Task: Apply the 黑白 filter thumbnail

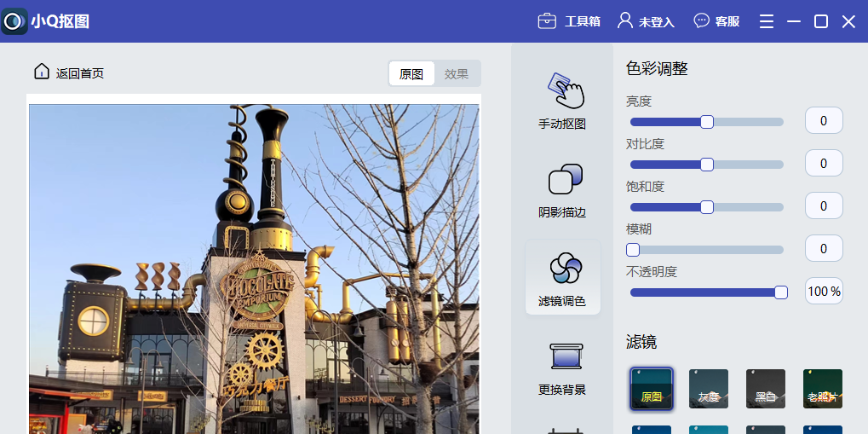Action: click(x=766, y=389)
